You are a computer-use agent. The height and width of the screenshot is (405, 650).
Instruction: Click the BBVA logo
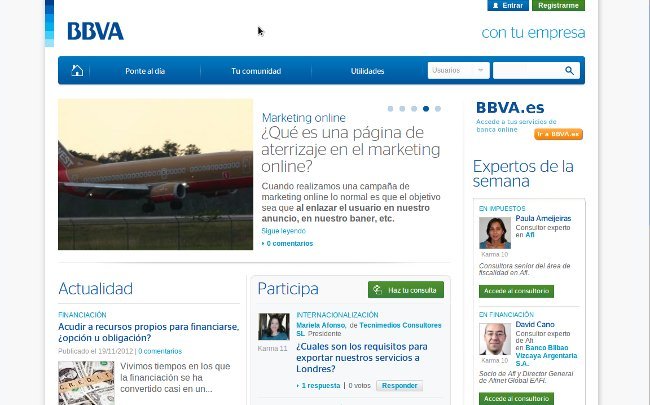(96, 31)
